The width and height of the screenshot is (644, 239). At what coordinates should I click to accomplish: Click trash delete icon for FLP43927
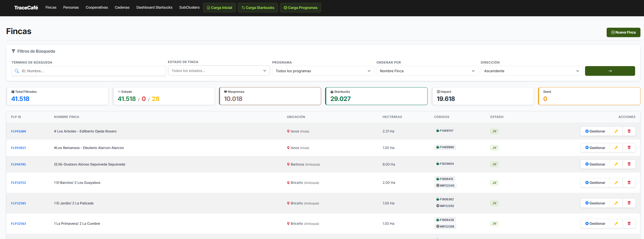(x=629, y=148)
